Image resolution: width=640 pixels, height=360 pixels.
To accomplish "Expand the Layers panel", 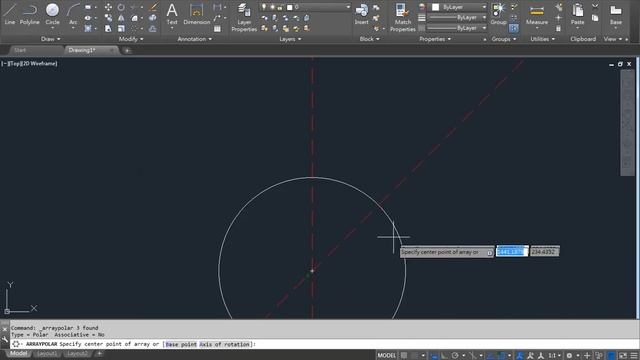I will tap(290, 39).
